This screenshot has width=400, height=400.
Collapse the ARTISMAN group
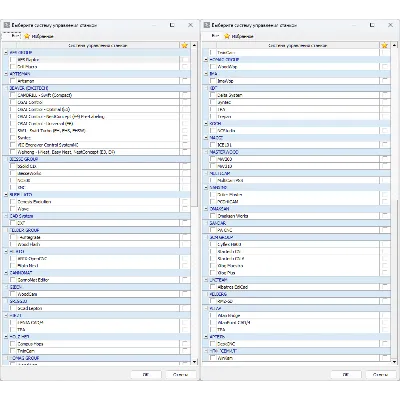pyautogui.click(x=6, y=74)
